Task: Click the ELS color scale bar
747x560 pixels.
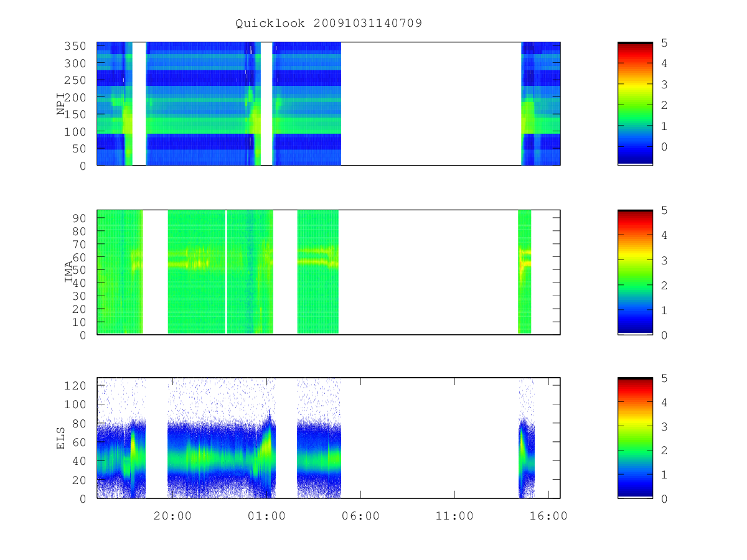Action: tap(635, 438)
